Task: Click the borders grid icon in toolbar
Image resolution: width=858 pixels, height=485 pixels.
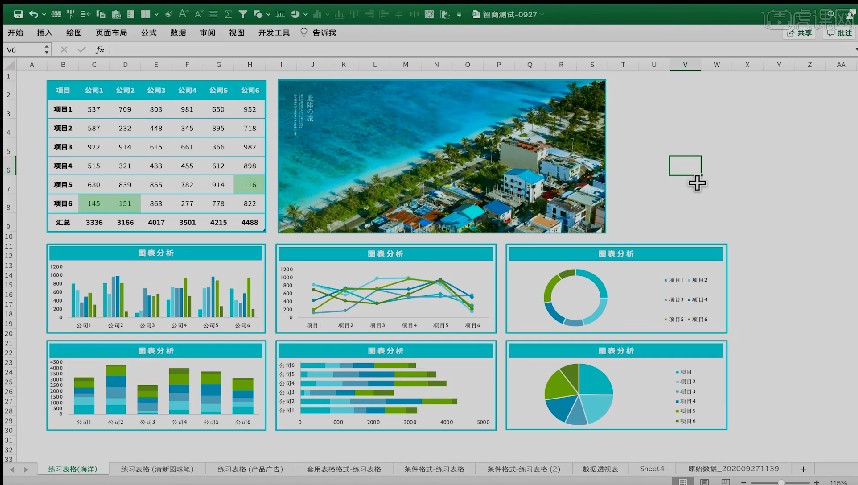Action: (x=146, y=14)
